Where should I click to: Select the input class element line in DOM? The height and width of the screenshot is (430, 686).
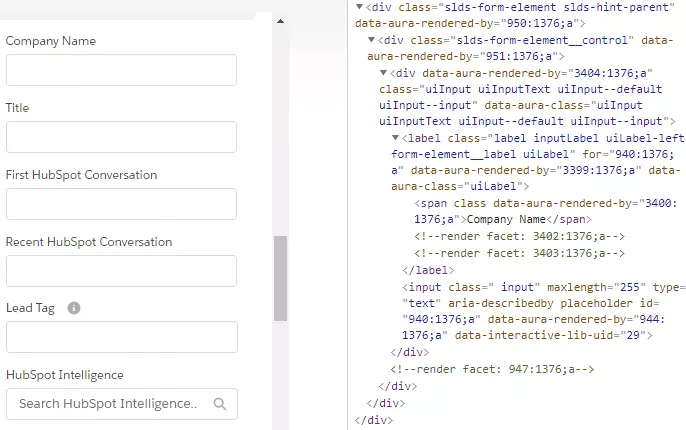click(x=544, y=311)
